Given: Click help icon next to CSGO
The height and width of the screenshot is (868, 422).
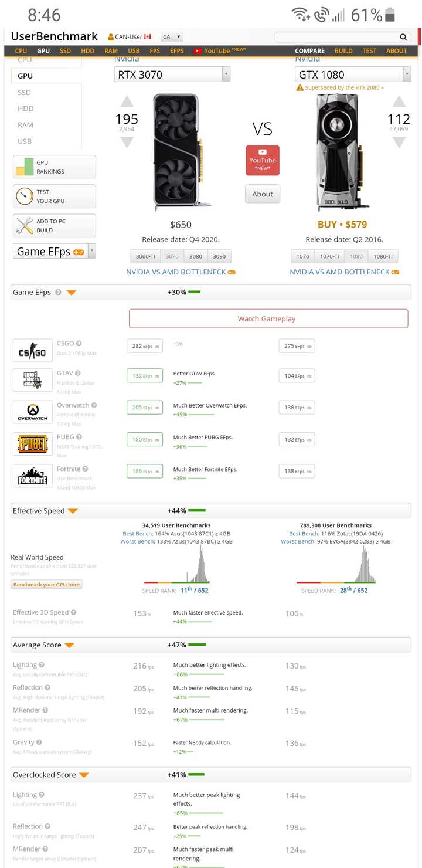Looking at the screenshot, I should (79, 344).
